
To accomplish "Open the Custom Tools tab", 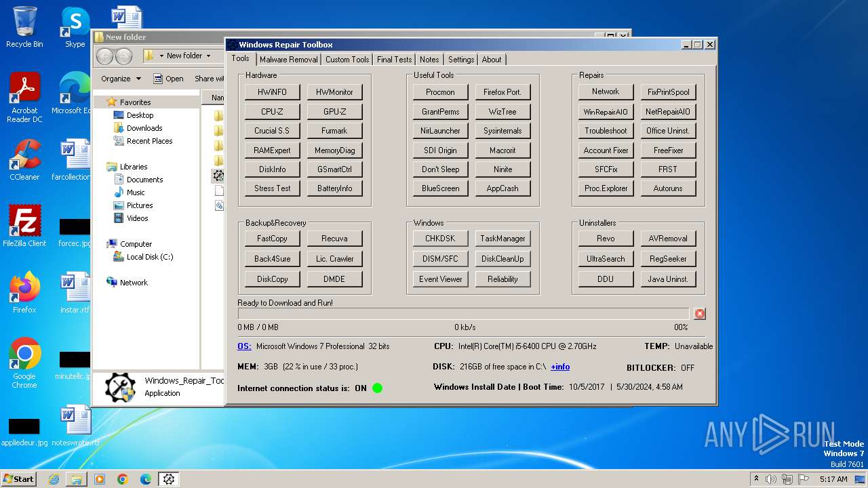I will pyautogui.click(x=347, y=60).
